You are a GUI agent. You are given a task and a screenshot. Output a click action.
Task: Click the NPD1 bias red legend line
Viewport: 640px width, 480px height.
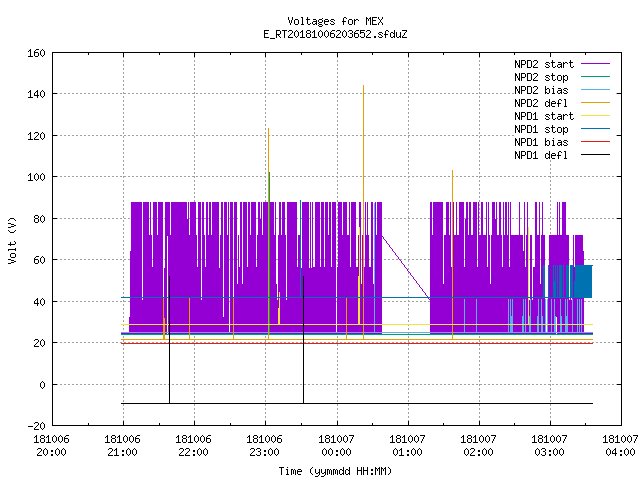pos(595,142)
